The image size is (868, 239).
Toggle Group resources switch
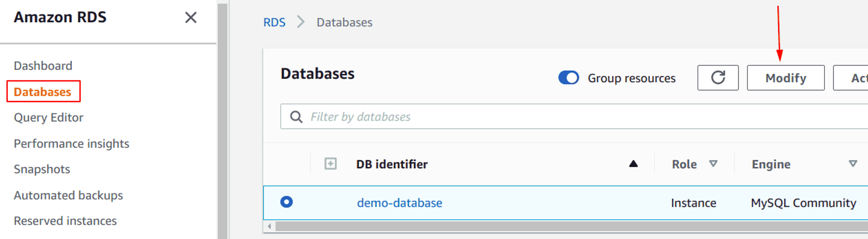569,78
